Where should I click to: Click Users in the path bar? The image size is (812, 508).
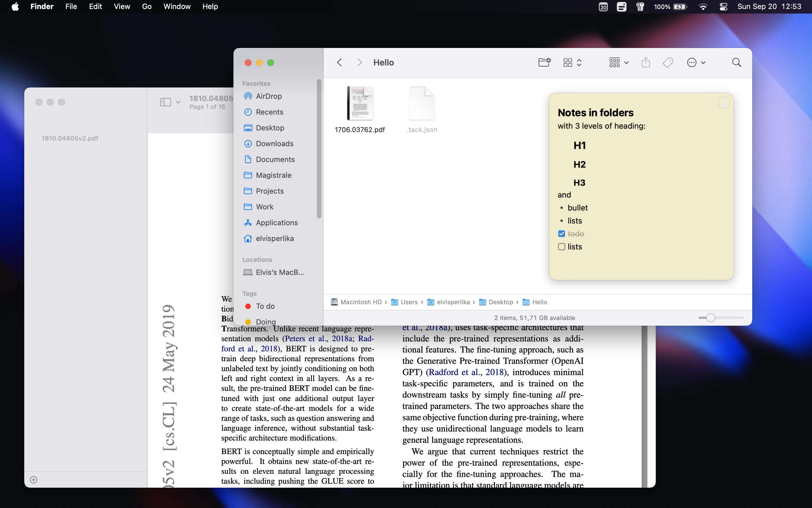pyautogui.click(x=404, y=302)
